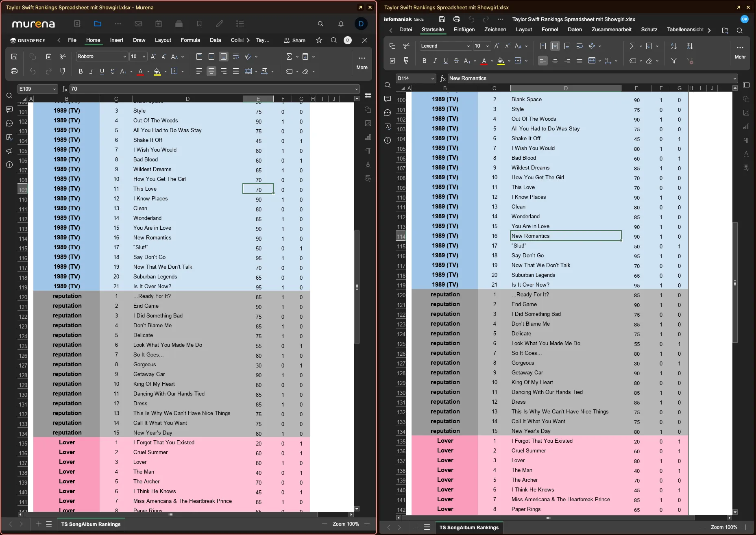Open the Murena calendar icon
This screenshot has height=535, width=756.
(159, 24)
